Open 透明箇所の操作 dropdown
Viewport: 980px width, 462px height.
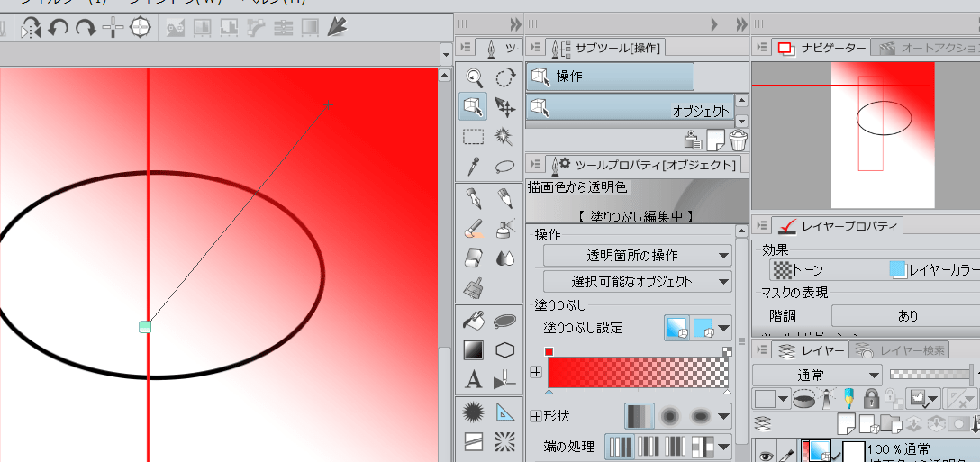[x=638, y=255]
